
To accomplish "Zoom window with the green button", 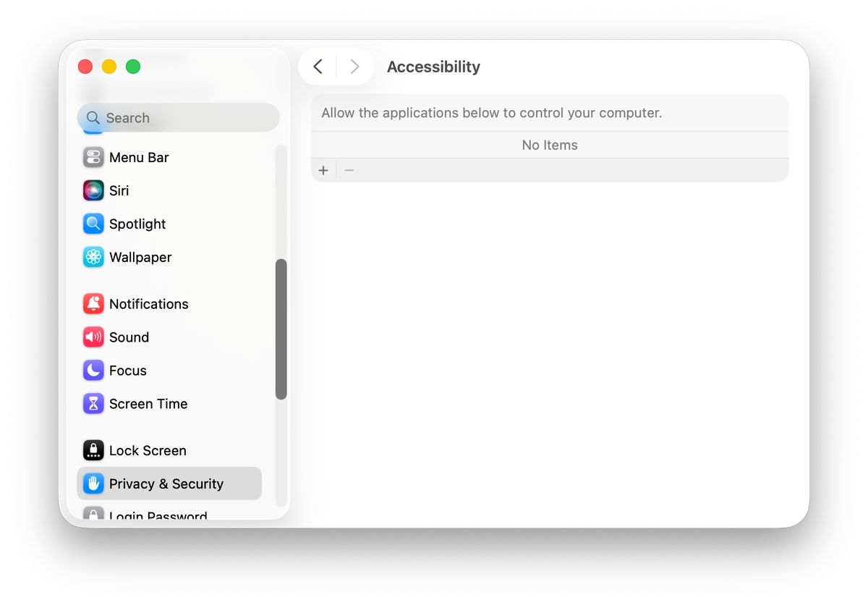I will pyautogui.click(x=133, y=67).
